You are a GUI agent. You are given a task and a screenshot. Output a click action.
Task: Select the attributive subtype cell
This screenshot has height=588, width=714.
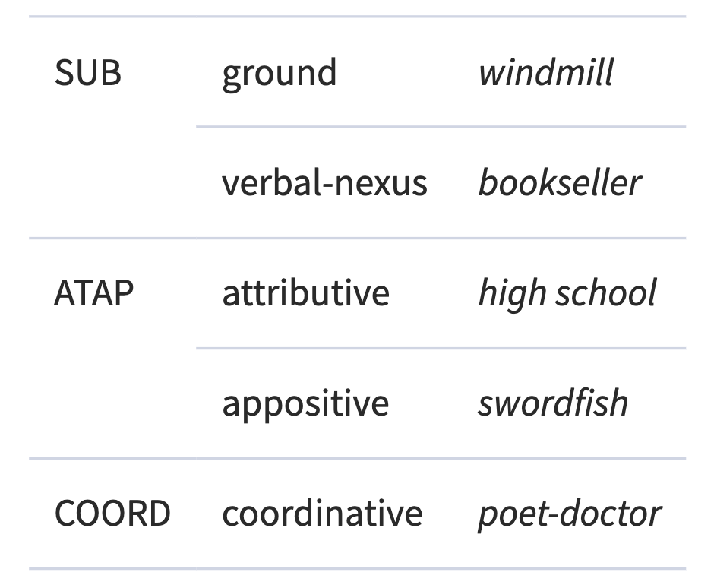pos(305,293)
